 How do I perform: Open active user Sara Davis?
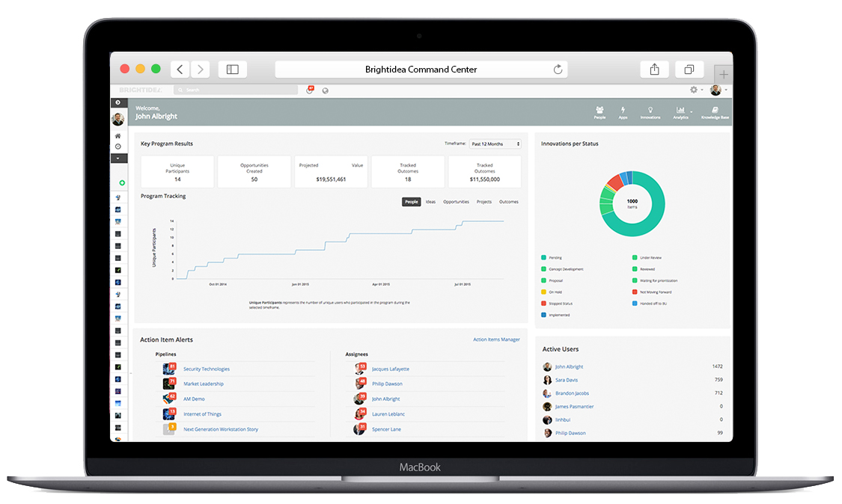tap(567, 380)
